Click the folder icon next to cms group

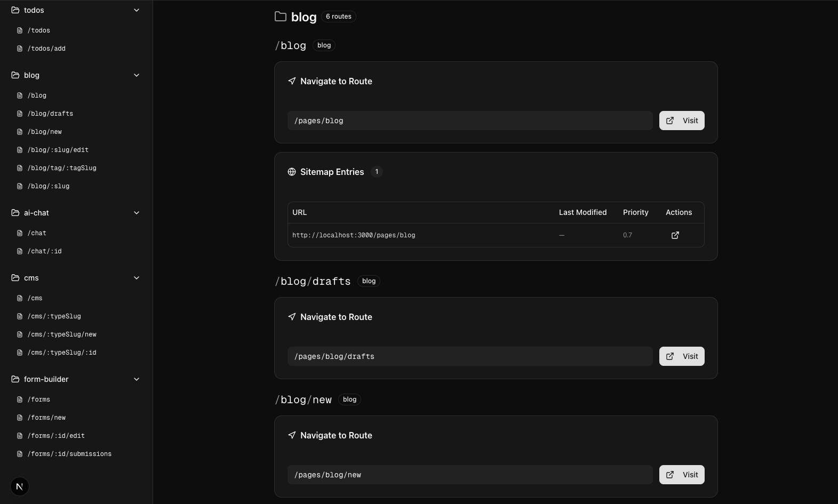click(15, 278)
